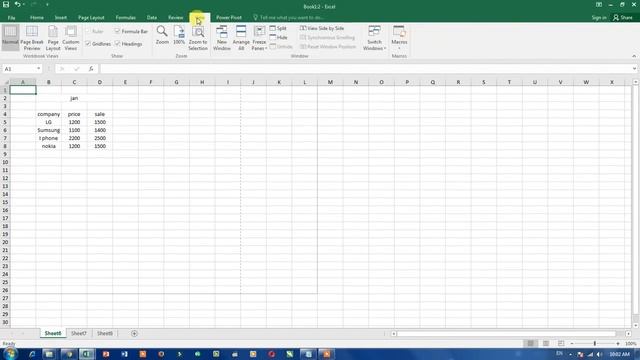Open the Power Pivot tab

(x=229, y=18)
